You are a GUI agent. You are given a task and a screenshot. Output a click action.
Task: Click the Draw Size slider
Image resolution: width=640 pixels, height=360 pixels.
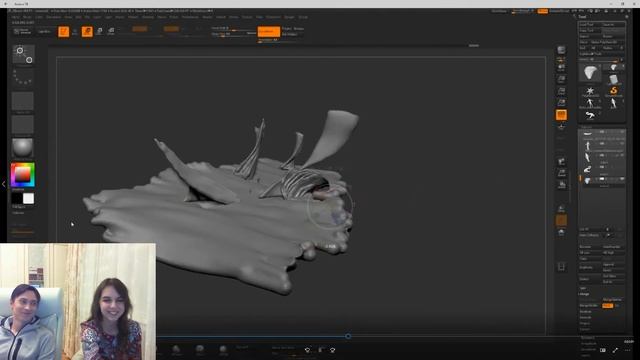click(233, 34)
